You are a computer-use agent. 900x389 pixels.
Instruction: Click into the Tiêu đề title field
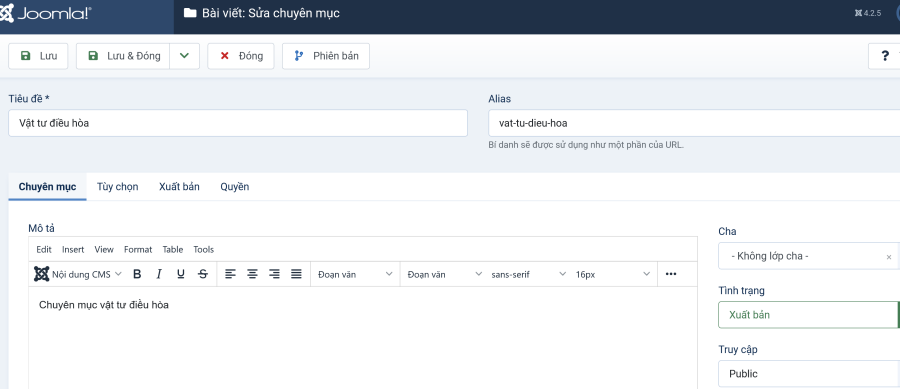click(238, 123)
